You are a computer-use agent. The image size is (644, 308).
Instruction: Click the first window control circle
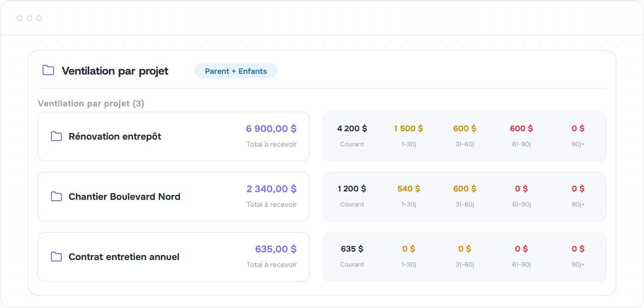(20, 18)
